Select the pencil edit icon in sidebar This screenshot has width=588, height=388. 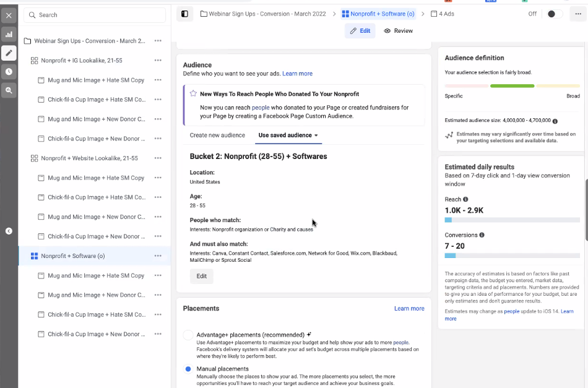(x=9, y=53)
